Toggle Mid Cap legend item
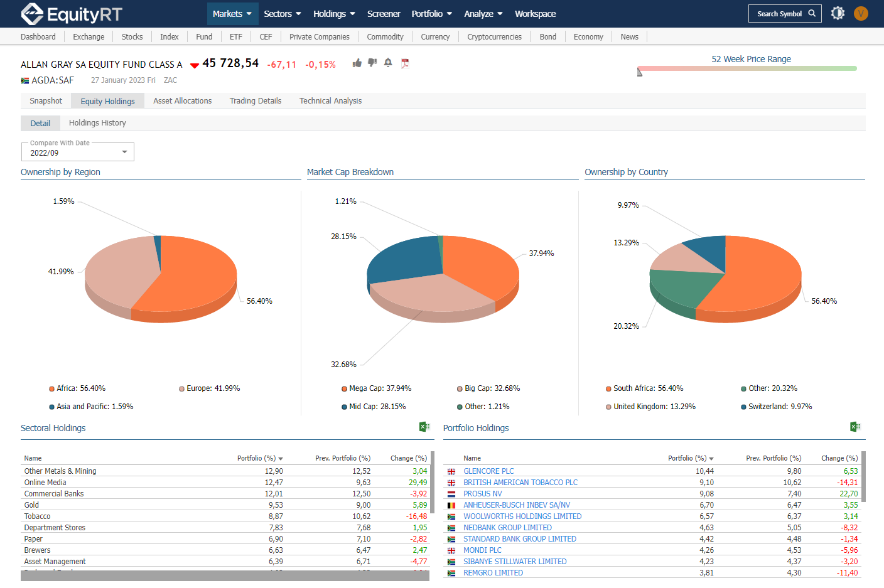Viewport: 884px width, 588px height. click(x=374, y=407)
